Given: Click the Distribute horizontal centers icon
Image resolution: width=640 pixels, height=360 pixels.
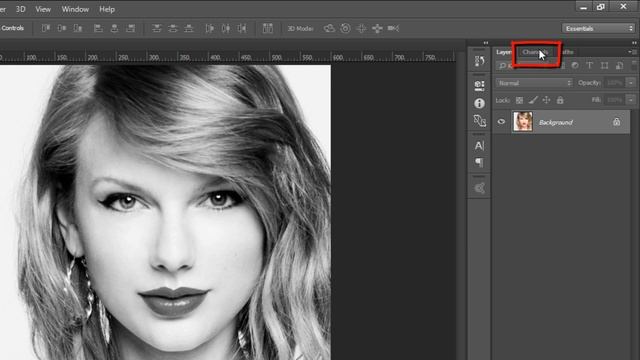Looking at the screenshot, I should point(226,28).
